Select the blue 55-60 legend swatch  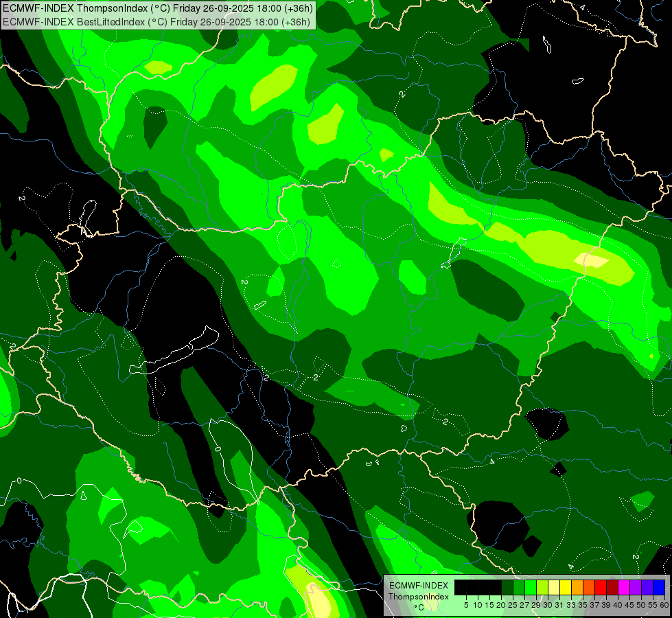(x=659, y=587)
